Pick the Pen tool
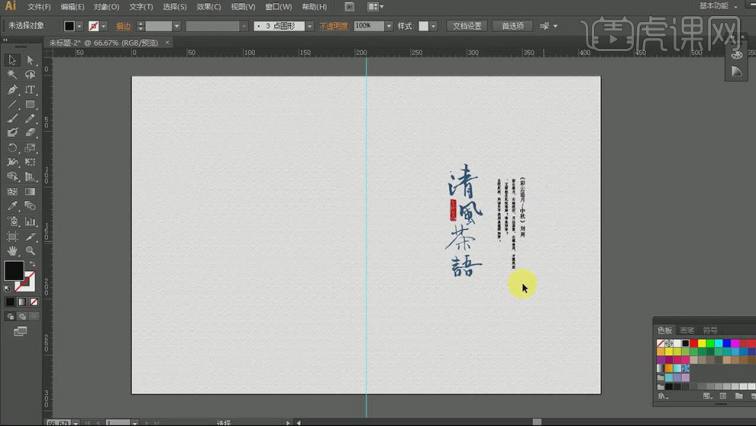Screen dimensions: 756x427 13,90
